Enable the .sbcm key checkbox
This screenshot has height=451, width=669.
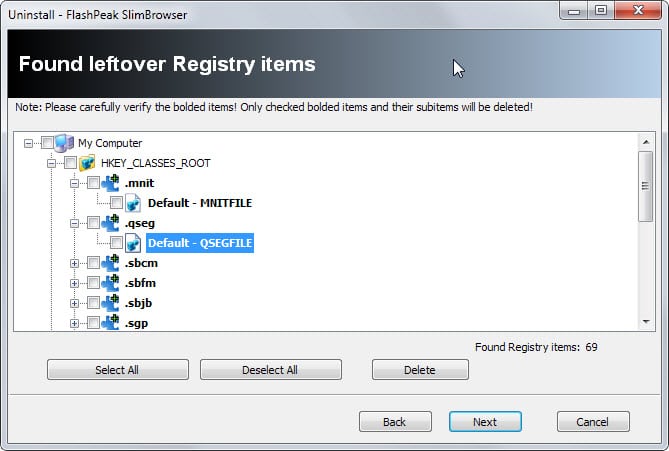[x=93, y=263]
